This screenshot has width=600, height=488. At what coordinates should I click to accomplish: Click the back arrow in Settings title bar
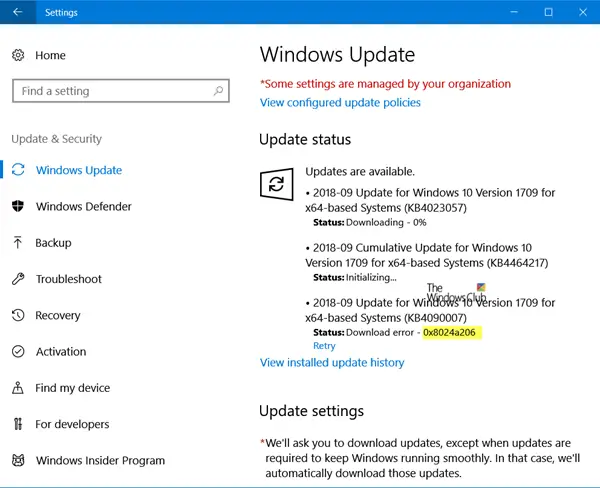pyautogui.click(x=18, y=12)
